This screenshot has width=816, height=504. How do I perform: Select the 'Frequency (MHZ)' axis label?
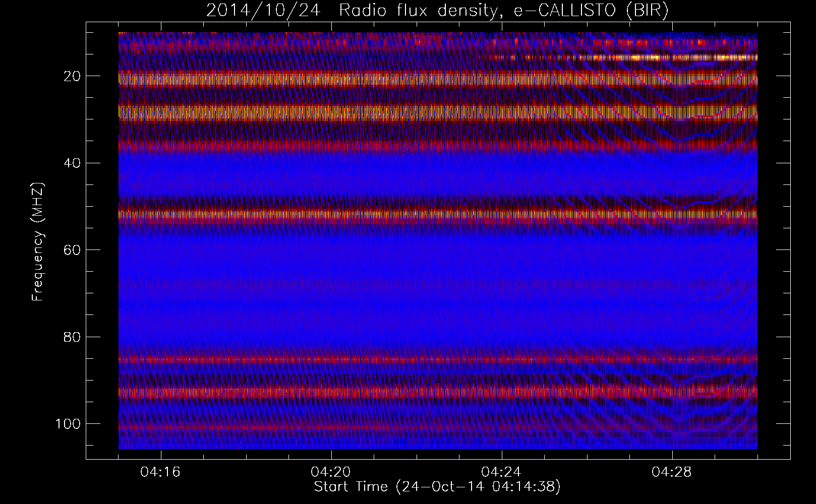38,242
